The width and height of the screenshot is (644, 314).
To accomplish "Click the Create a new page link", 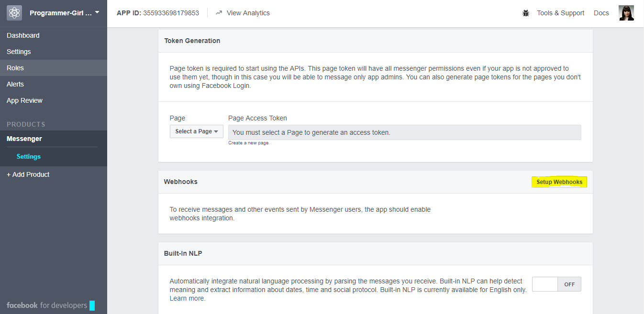I will 248,143.
